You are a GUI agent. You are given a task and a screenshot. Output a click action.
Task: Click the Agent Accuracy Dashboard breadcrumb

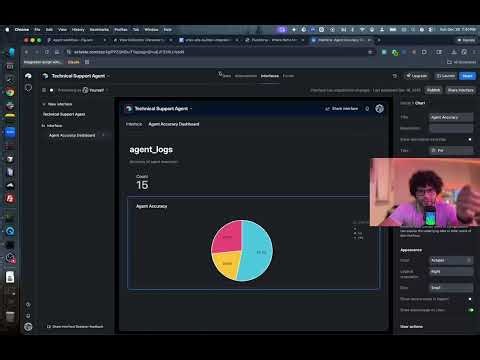tap(174, 124)
